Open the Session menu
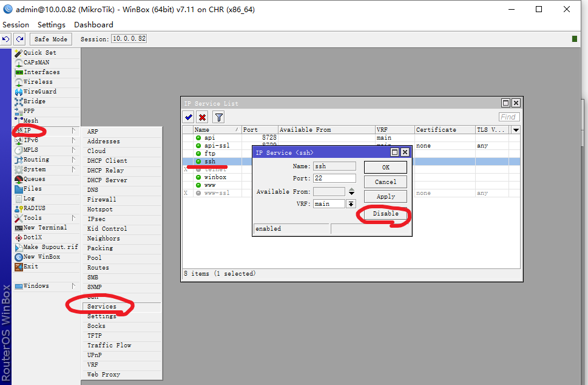This screenshot has height=385, width=588. (x=16, y=25)
